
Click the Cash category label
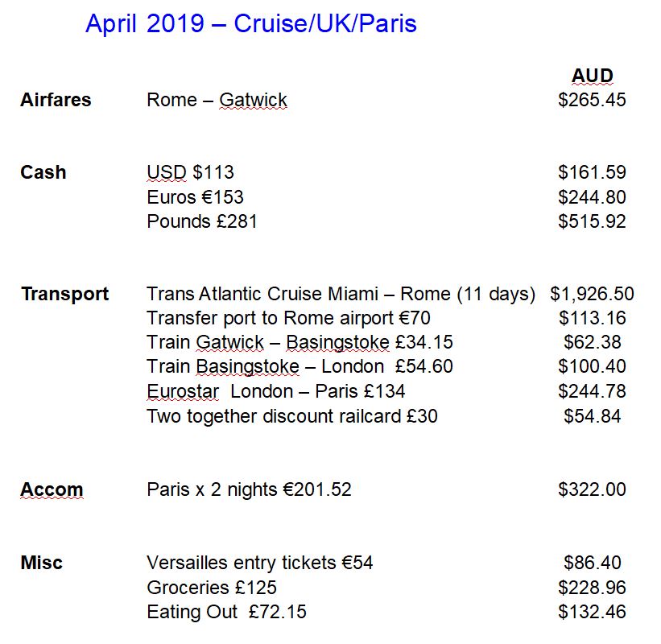pyautogui.click(x=43, y=172)
